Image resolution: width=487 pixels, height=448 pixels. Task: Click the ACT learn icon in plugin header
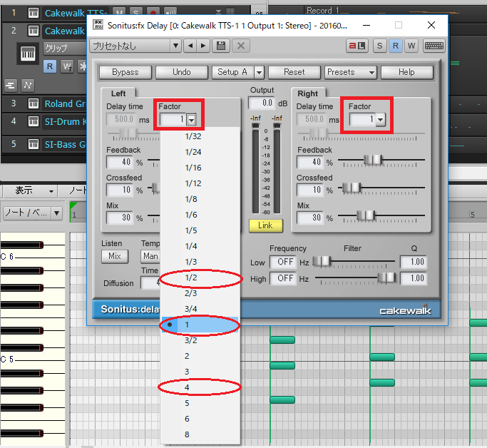point(357,46)
